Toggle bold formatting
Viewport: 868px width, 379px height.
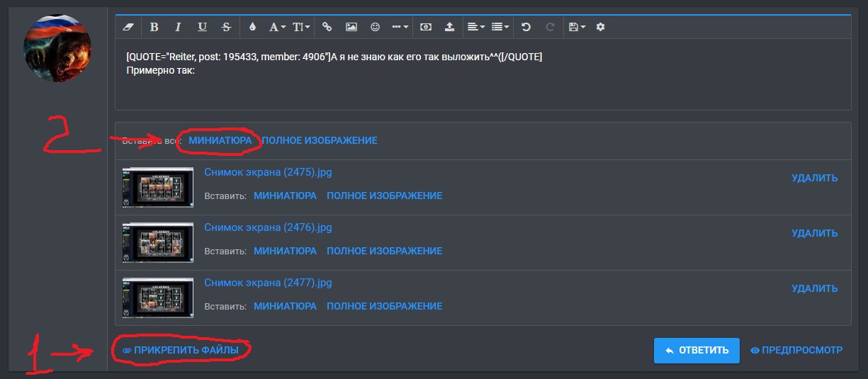154,27
